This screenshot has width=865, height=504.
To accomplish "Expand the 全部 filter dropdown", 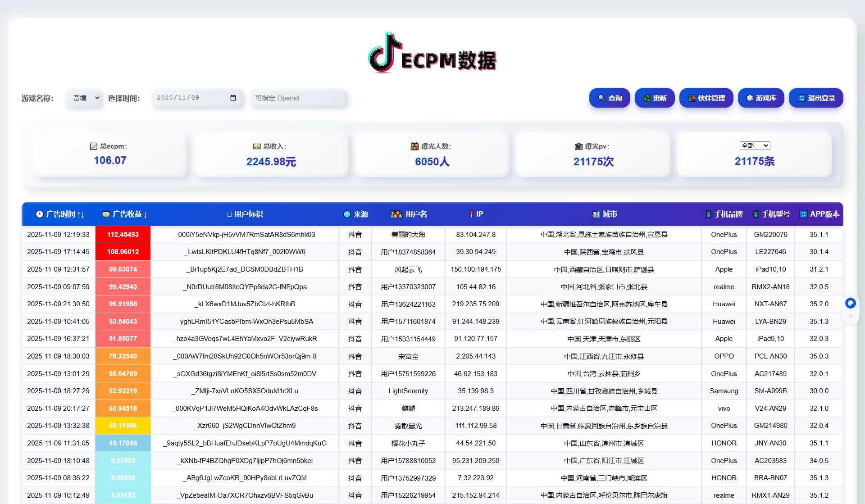I will point(755,145).
